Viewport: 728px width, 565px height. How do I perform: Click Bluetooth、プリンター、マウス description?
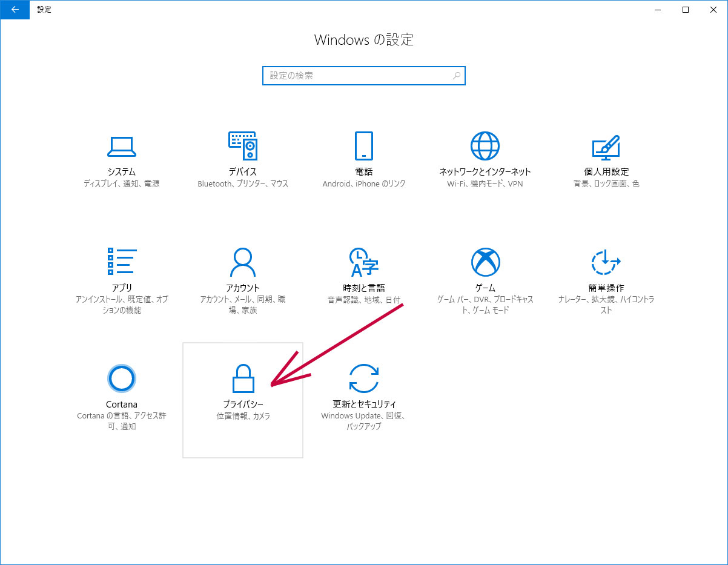243,184
